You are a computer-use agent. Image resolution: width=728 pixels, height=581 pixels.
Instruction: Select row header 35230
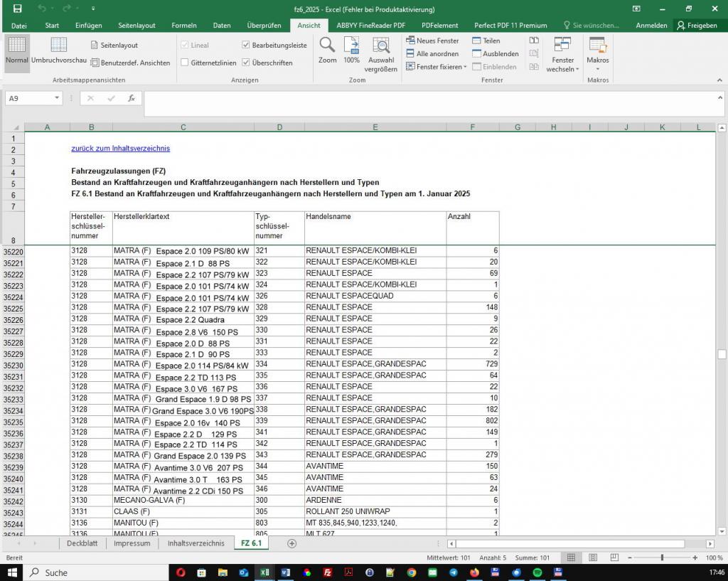(x=13, y=366)
